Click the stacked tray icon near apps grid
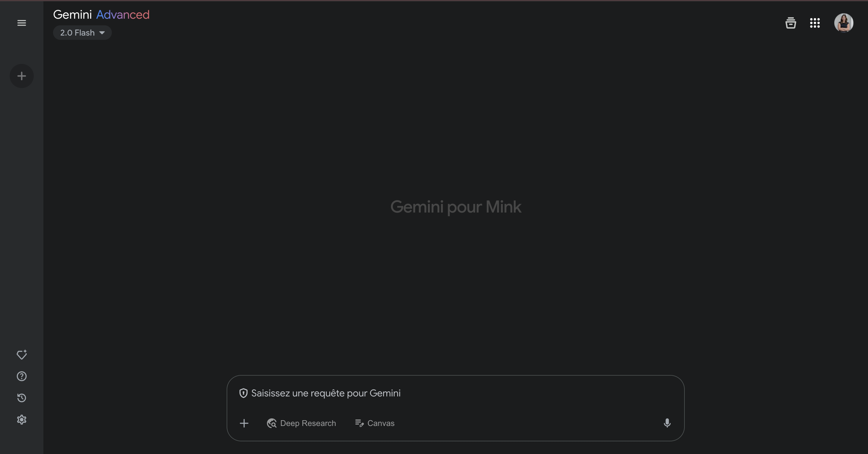This screenshot has width=868, height=454. tap(791, 23)
